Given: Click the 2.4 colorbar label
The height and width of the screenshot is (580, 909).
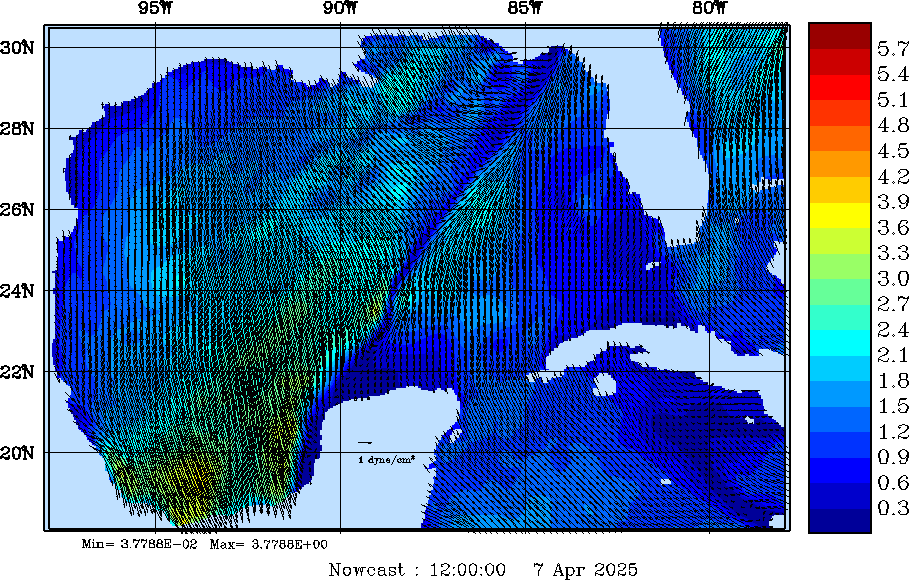Looking at the screenshot, I should tap(893, 329).
